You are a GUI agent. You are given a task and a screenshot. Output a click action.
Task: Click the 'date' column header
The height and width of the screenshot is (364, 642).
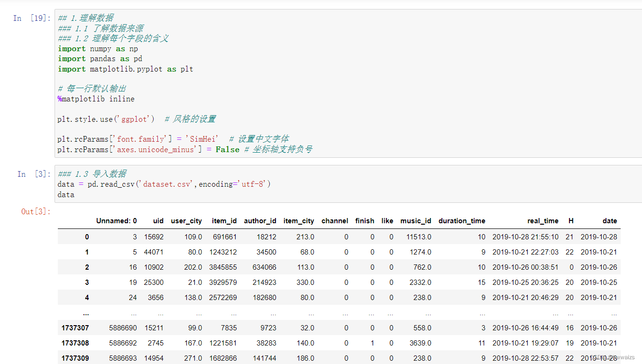point(610,221)
